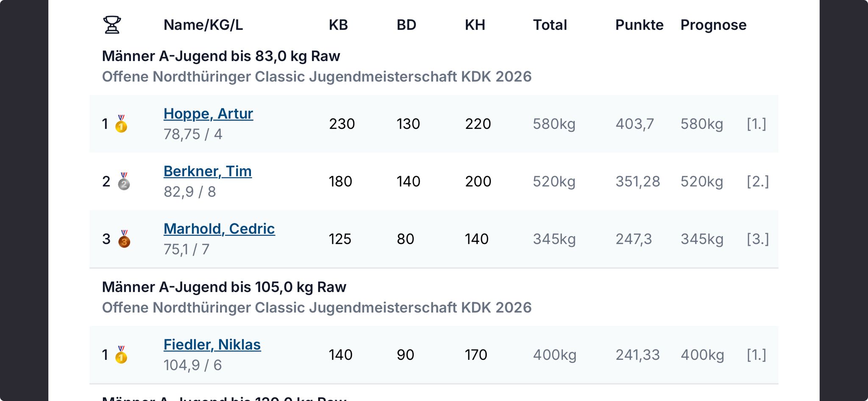The width and height of the screenshot is (868, 401).
Task: Click the [2.] prognosis rank for Berkner
Action: (757, 181)
